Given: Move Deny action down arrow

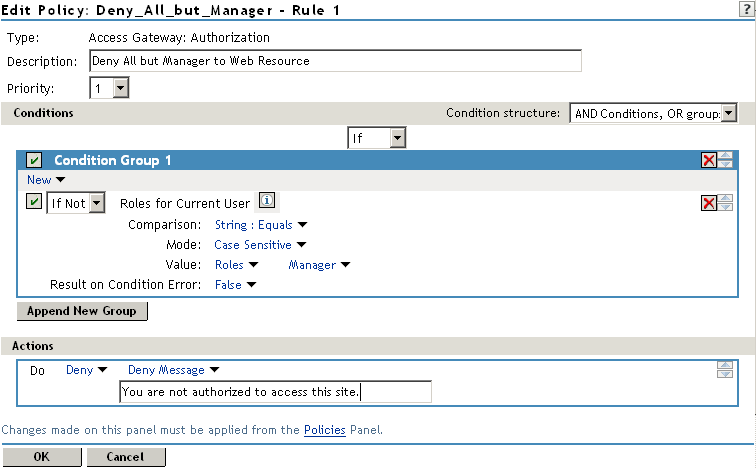Looking at the screenshot, I should coord(725,374).
